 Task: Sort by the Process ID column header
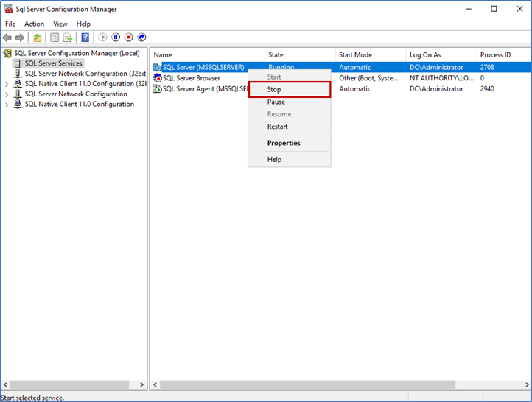click(x=504, y=55)
